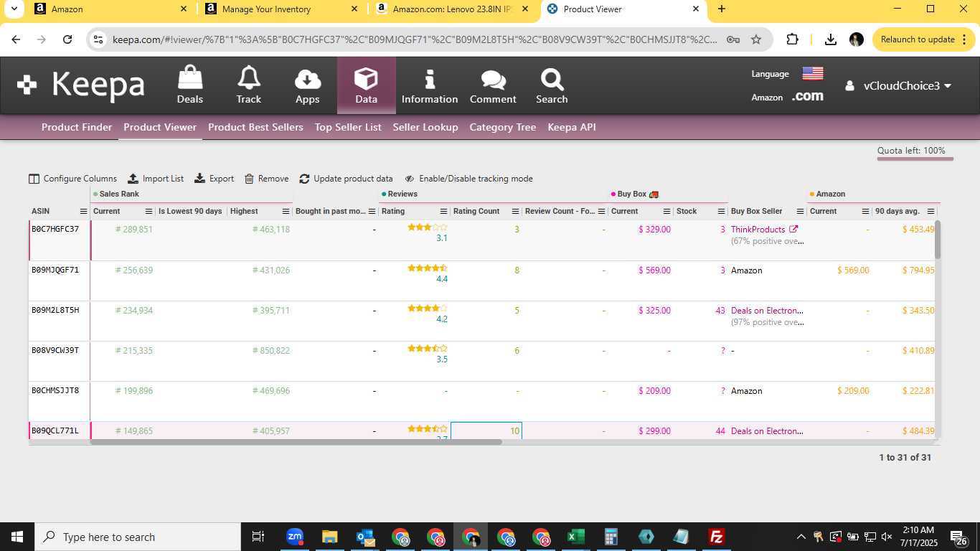The height and width of the screenshot is (551, 980).
Task: Enable/Disable tracking mode toggle
Action: click(468, 179)
